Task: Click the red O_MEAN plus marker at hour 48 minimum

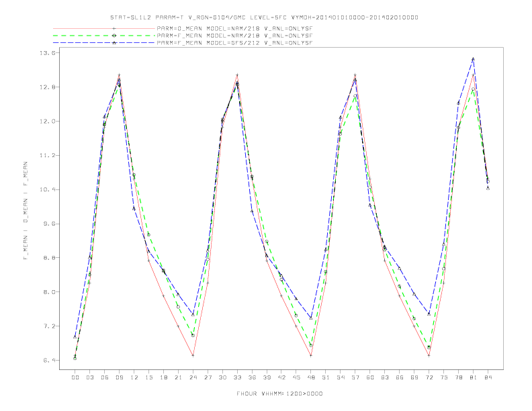Action: coord(311,356)
